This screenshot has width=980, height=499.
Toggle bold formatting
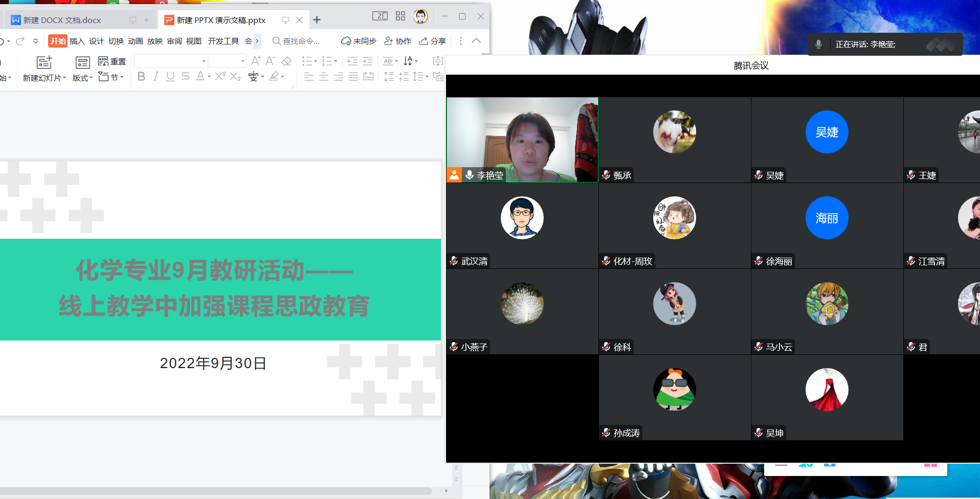click(141, 77)
